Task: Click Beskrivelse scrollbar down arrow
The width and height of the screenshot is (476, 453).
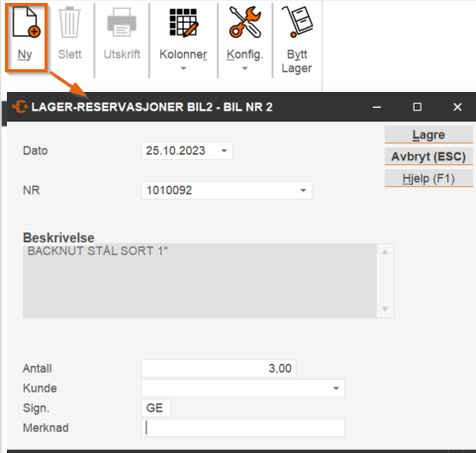Action: point(385,309)
